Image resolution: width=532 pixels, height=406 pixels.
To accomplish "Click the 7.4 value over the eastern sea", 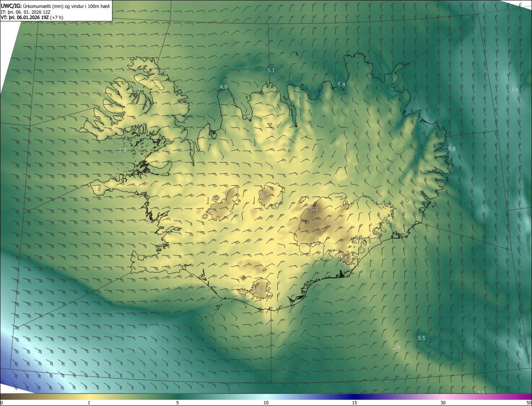I will click(515, 90).
